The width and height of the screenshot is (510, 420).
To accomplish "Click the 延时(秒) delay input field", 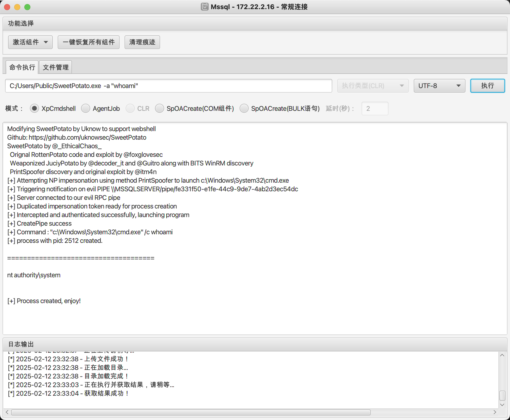I will [375, 109].
